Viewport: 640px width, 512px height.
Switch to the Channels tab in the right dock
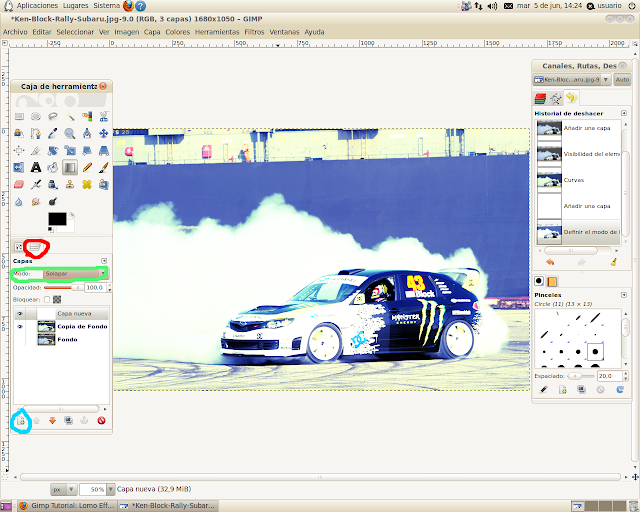540,98
